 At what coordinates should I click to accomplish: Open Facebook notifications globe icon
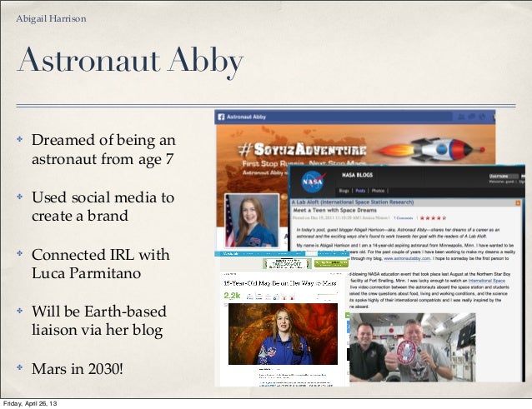click(482, 117)
